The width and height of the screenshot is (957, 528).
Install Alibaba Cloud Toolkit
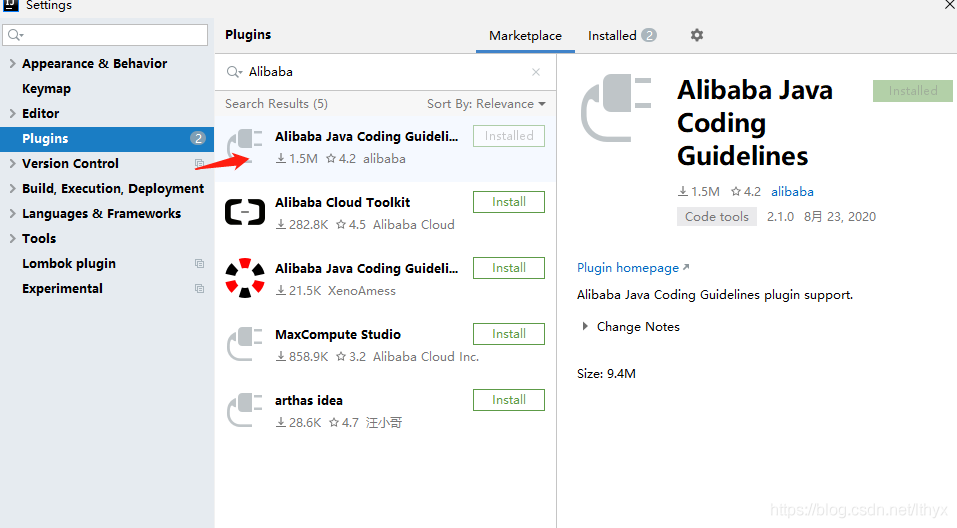pyautogui.click(x=509, y=202)
